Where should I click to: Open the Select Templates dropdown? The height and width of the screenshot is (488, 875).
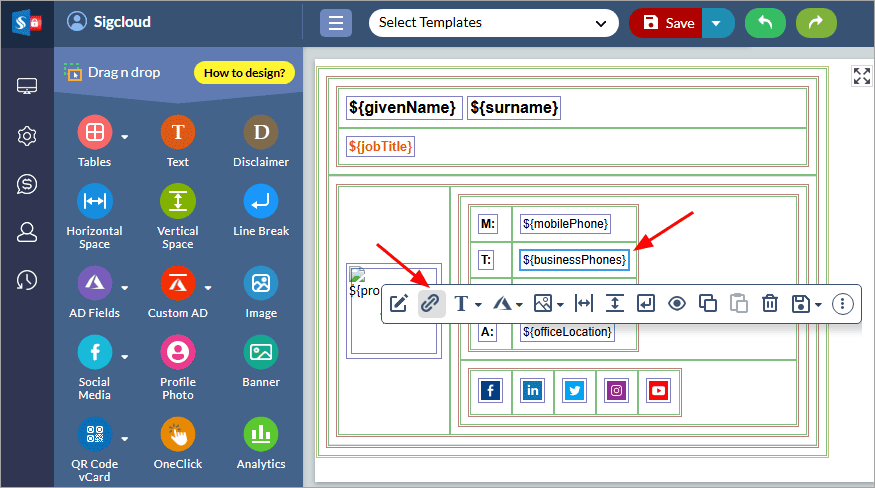(493, 23)
